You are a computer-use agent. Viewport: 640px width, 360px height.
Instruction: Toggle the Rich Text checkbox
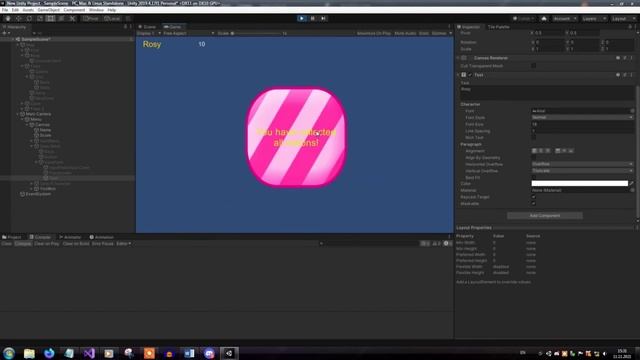(x=534, y=138)
